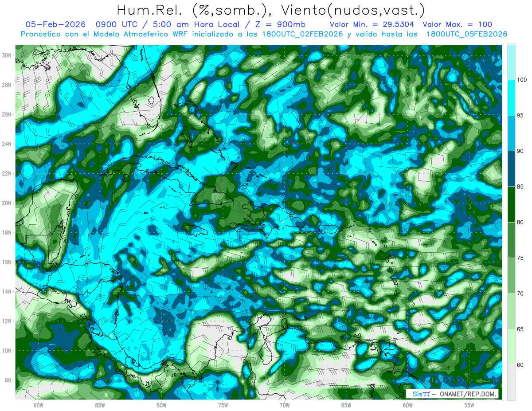The height and width of the screenshot is (411, 532).
Task: Click the '80W' longitude label
Action: click(x=161, y=405)
